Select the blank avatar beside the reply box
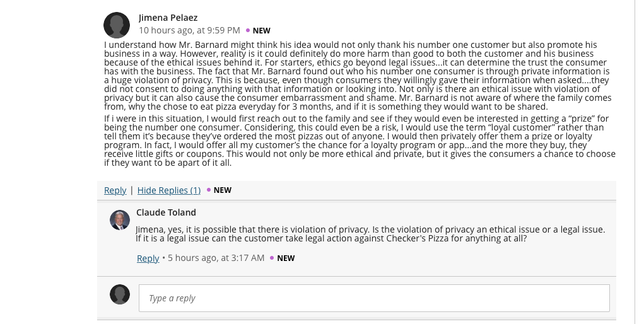 pos(120,294)
